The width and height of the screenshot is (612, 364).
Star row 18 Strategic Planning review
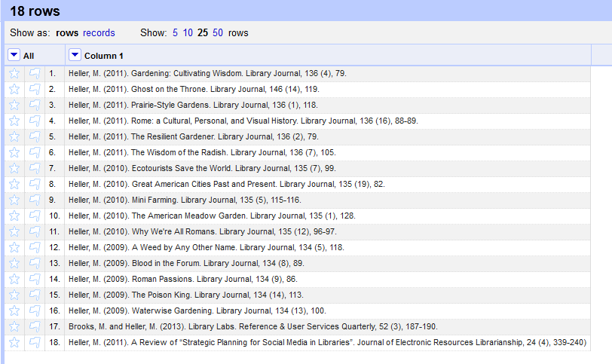click(x=14, y=343)
